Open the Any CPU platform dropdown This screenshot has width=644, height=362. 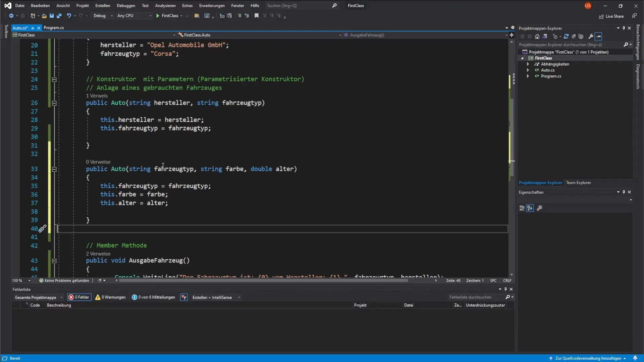134,16
